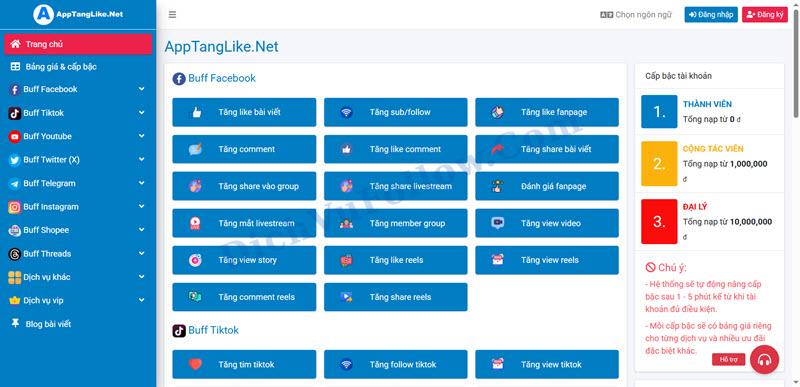Click the heart icon on Tăng tim tiktok

[195, 365]
